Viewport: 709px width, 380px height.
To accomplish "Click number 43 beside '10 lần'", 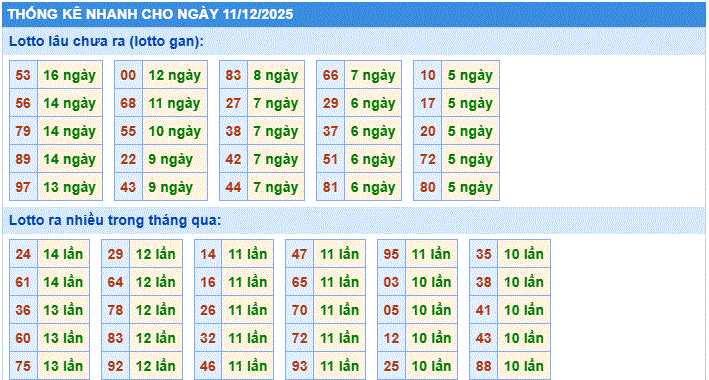I will tap(483, 338).
